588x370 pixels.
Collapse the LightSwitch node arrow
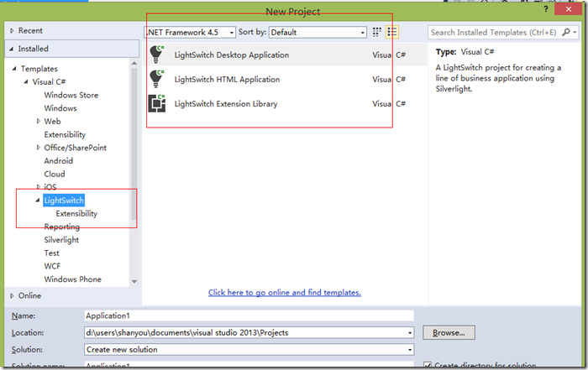coord(38,201)
